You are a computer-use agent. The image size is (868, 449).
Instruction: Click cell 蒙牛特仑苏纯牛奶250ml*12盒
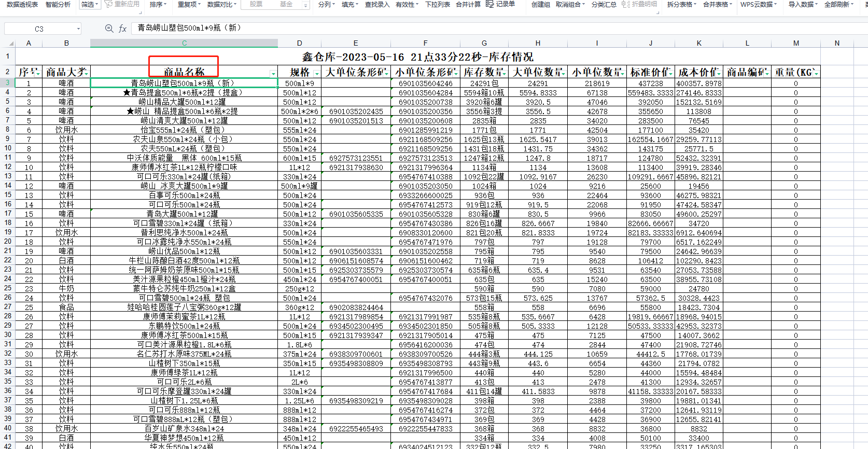[184, 288]
